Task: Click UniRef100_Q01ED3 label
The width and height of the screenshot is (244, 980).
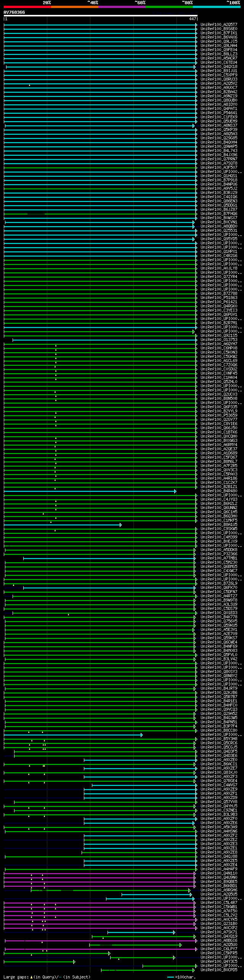Action: [x=219, y=613]
